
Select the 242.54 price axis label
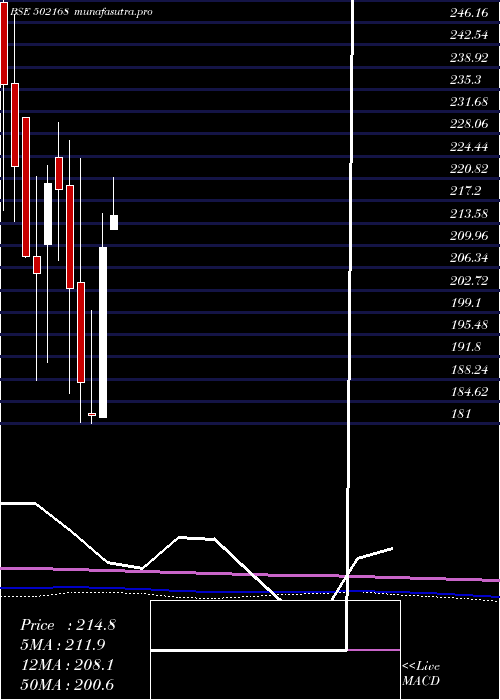pos(469,35)
